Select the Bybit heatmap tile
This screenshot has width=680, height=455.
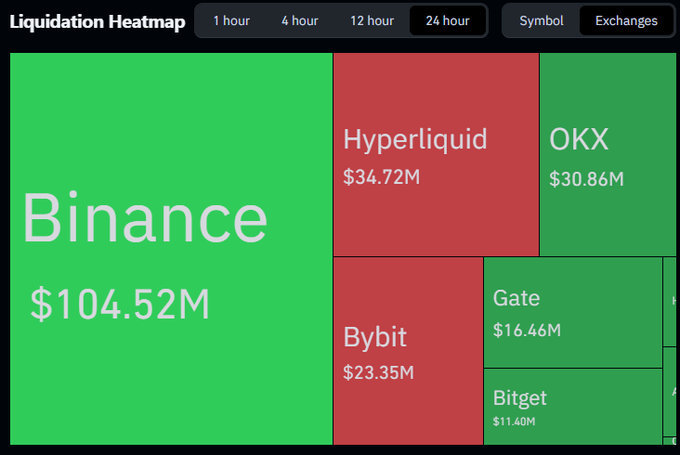408,351
